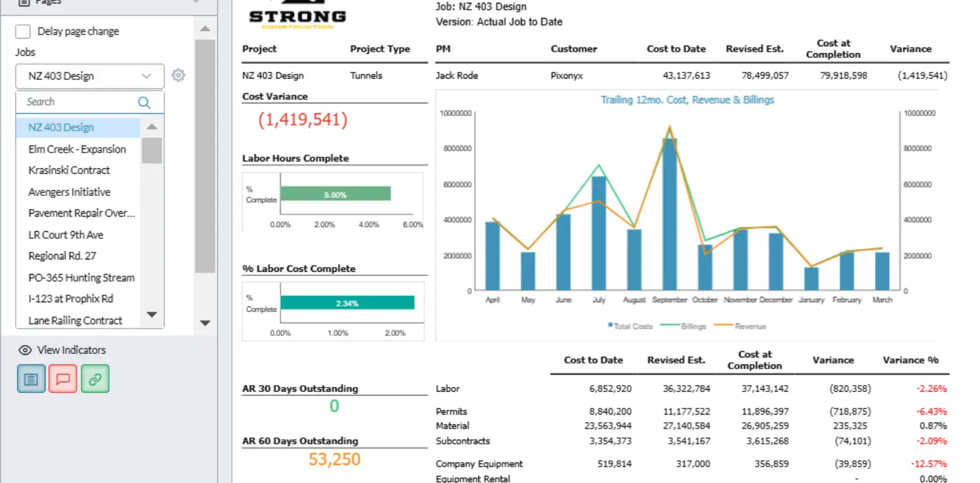The image size is (980, 483).
Task: Open the Jobs settings gear icon
Action: tap(178, 75)
